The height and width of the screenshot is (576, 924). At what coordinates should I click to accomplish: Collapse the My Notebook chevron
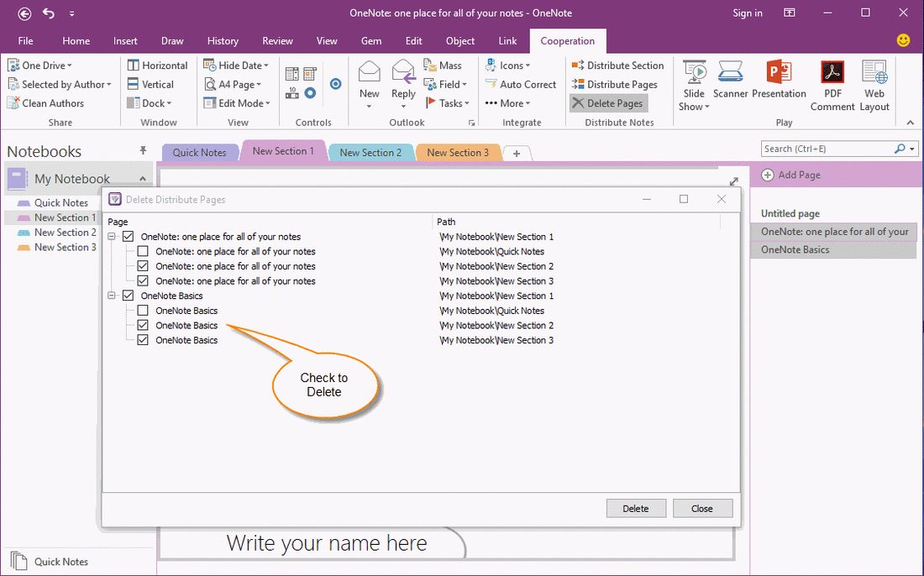[143, 179]
